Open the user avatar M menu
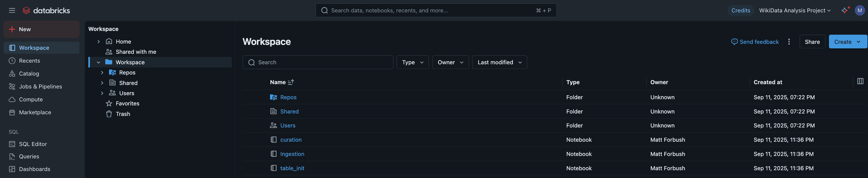This screenshot has height=178, width=868. (860, 10)
